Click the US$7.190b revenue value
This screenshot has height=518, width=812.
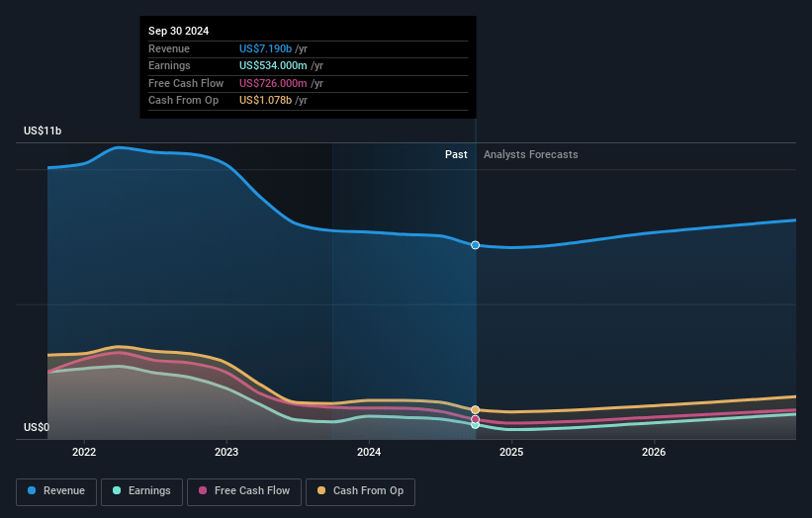[x=265, y=48]
